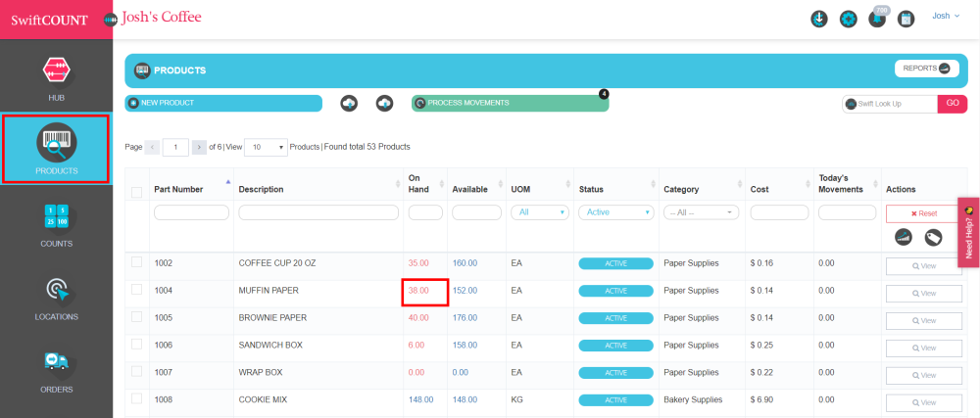
Task: View the WRAP BOX product
Action: pyautogui.click(x=924, y=375)
